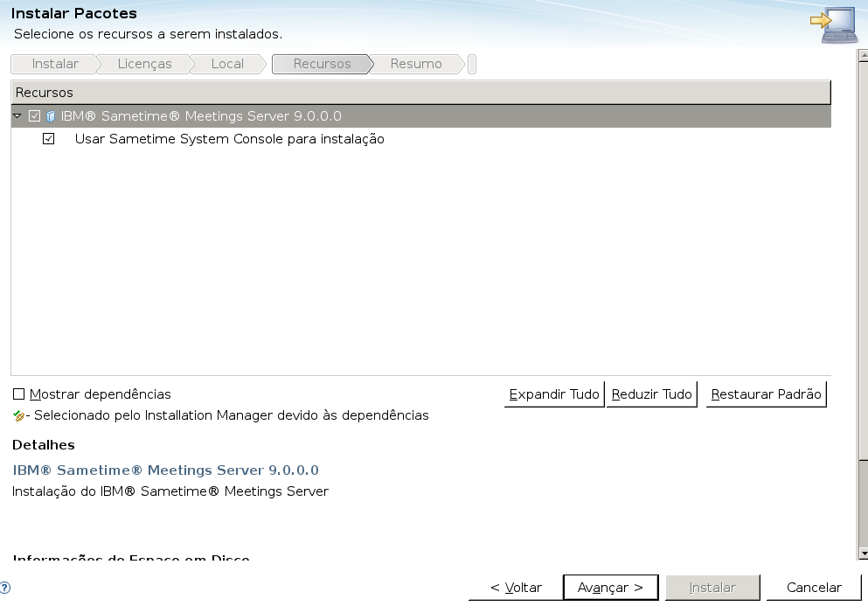Click the help question mark icon
This screenshot has height=613, width=868.
click(x=5, y=588)
